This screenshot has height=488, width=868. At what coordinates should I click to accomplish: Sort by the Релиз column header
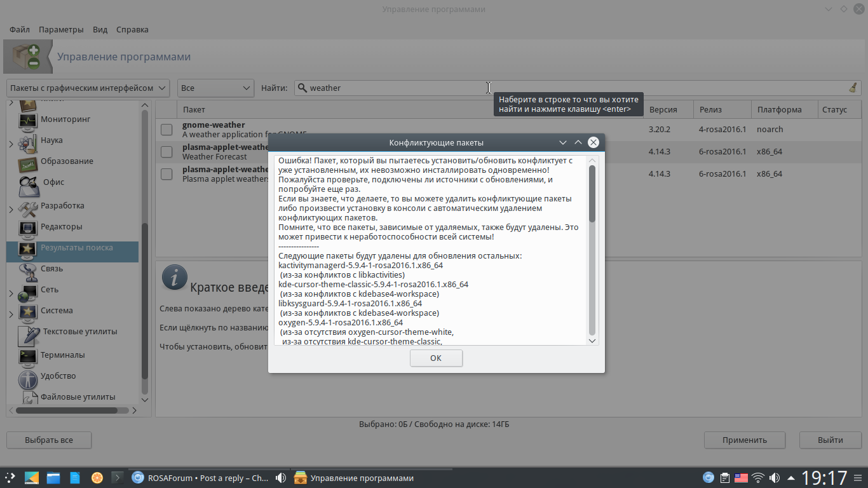coord(722,109)
